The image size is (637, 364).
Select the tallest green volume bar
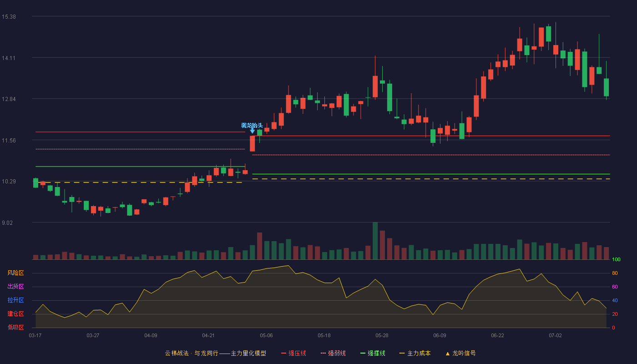(375, 241)
